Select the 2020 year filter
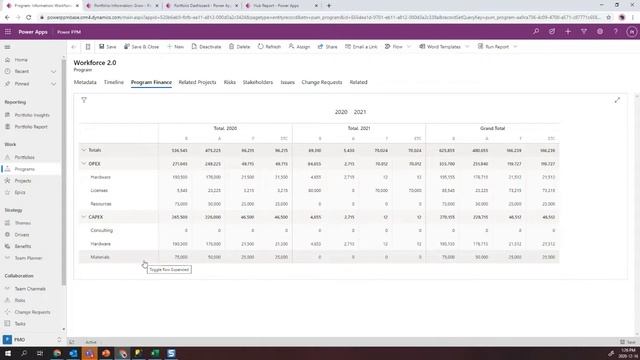 click(341, 112)
